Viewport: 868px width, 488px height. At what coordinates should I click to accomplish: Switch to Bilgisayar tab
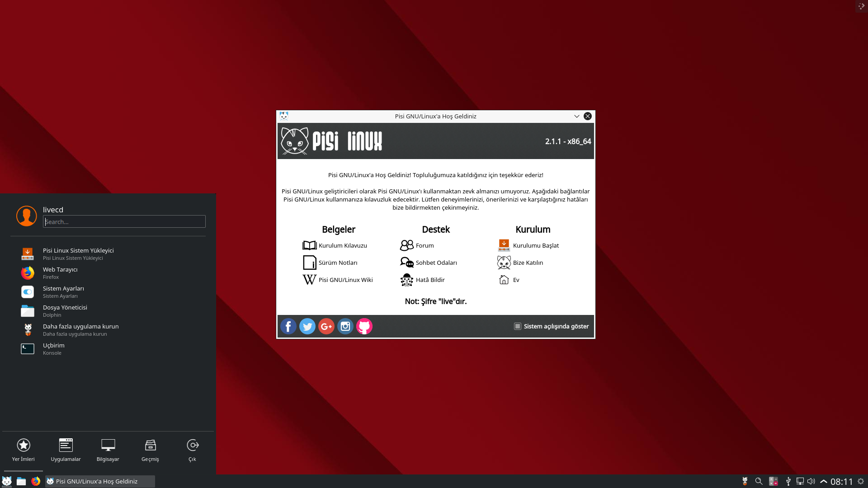pyautogui.click(x=108, y=450)
